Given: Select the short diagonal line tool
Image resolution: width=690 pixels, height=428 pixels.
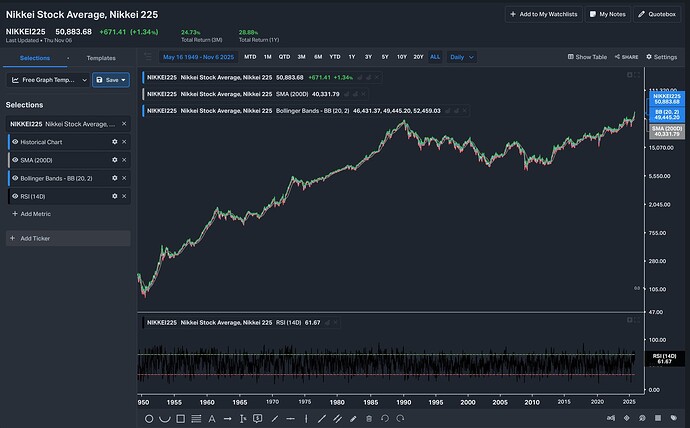Looking at the screenshot, I should coord(275,419).
